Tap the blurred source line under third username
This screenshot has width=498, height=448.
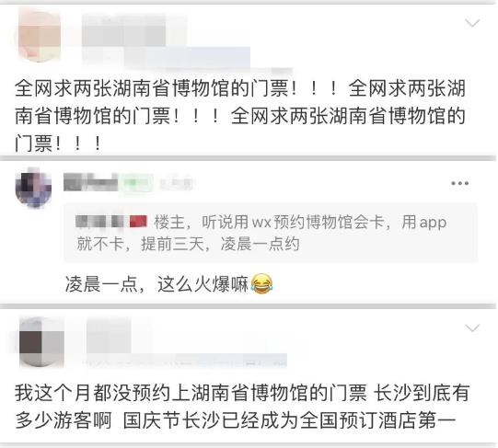(x=186, y=361)
